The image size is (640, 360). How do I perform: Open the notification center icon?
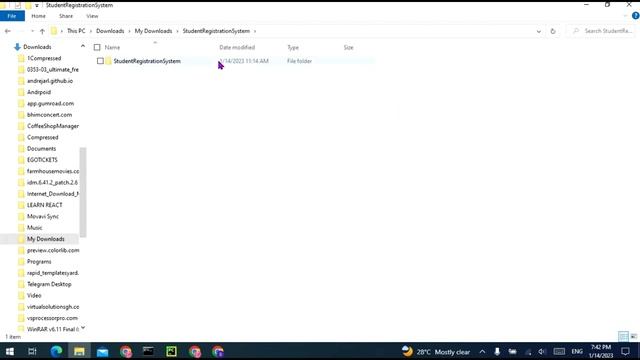click(x=625, y=352)
